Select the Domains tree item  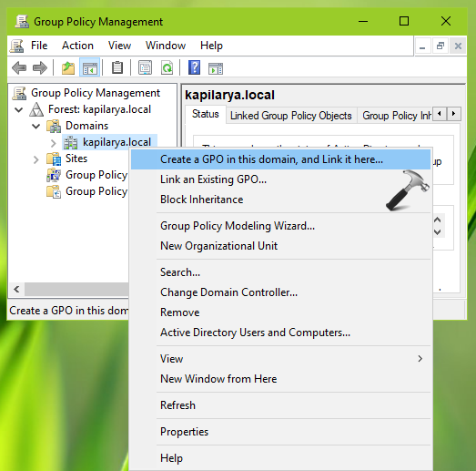[86, 126]
